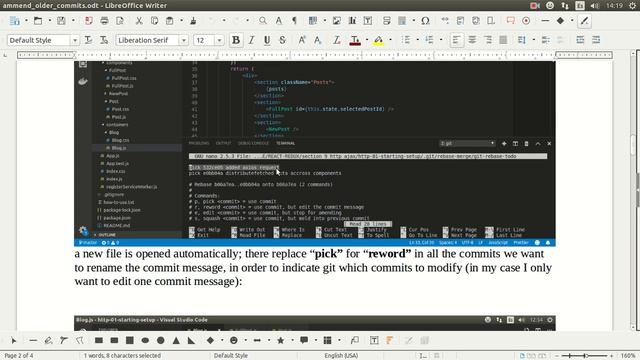Click Default Style in status bar
Image resolution: width=640 pixels, height=360 pixels.
[x=231, y=356]
